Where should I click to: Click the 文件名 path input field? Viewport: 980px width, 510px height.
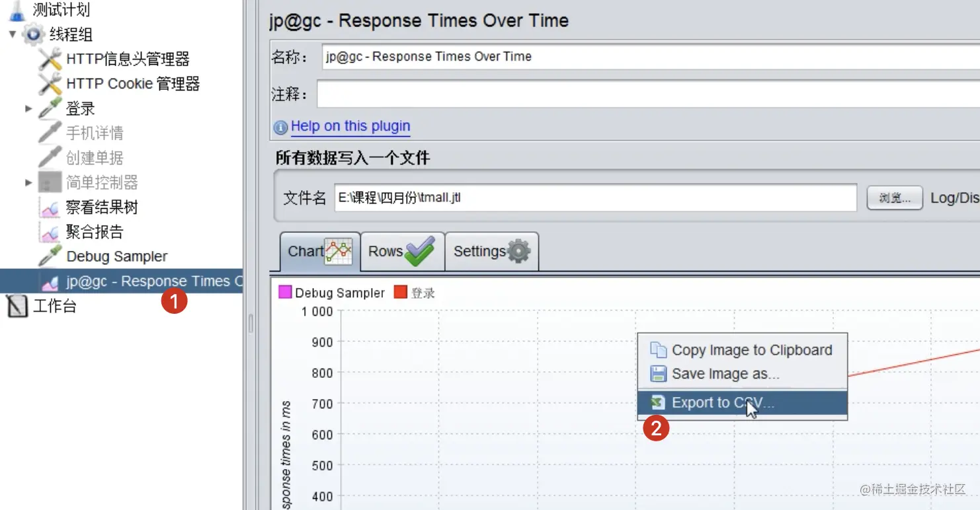[596, 198]
